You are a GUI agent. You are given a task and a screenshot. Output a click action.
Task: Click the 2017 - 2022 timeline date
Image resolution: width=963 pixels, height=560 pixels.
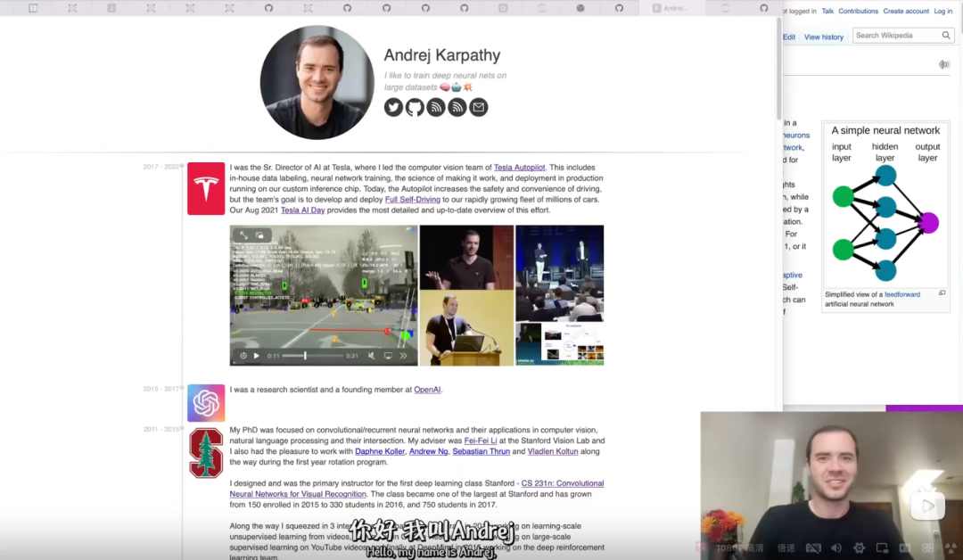[160, 167]
